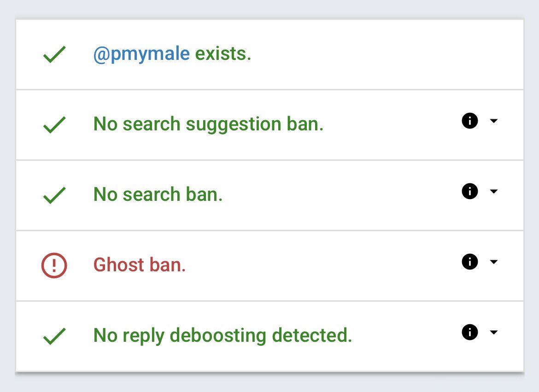
Task: Click the 'Ghost ban.' text label
Action: (x=140, y=265)
